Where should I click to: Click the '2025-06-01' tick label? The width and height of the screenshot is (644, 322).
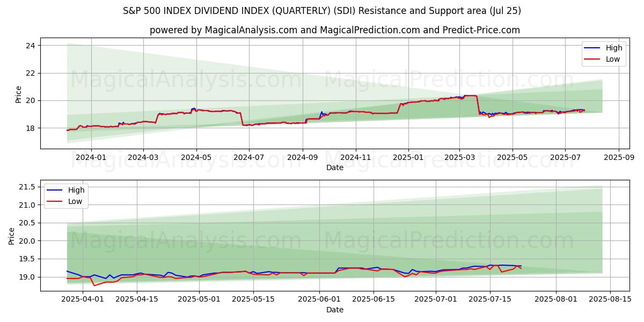[x=319, y=299]
